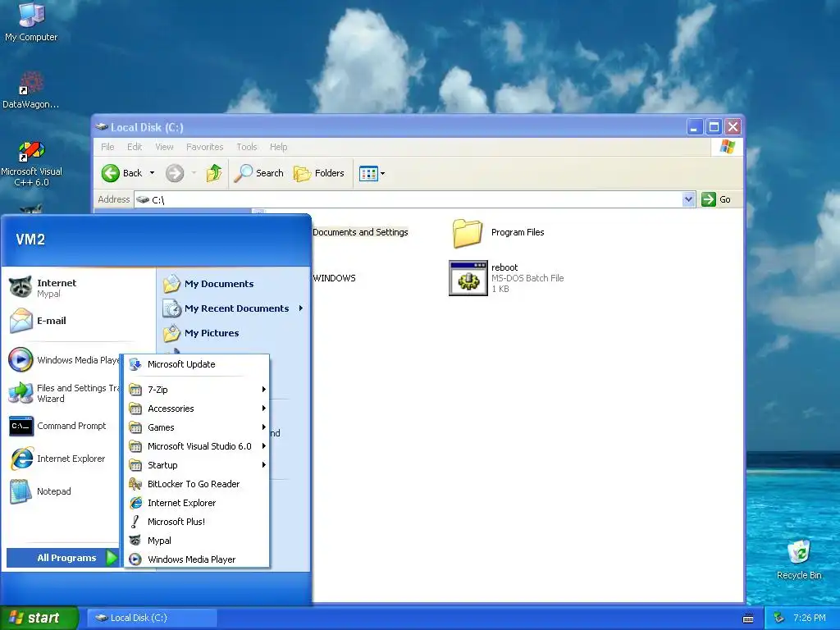
Task: Open My Computer desktop icon
Action: coord(31,22)
